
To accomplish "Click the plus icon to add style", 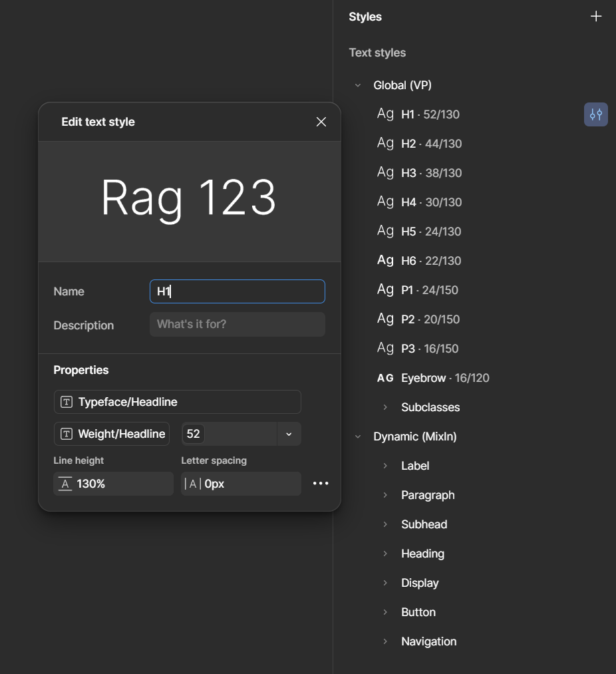I will point(596,17).
